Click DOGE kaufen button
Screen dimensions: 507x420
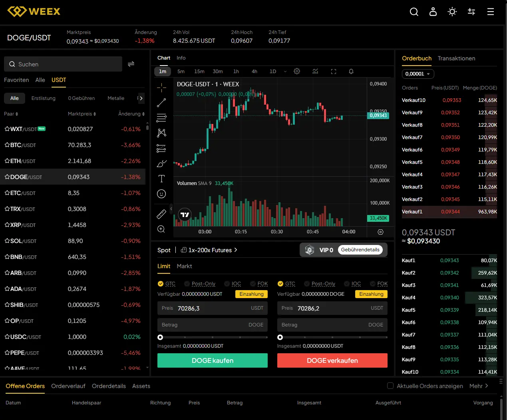click(213, 360)
